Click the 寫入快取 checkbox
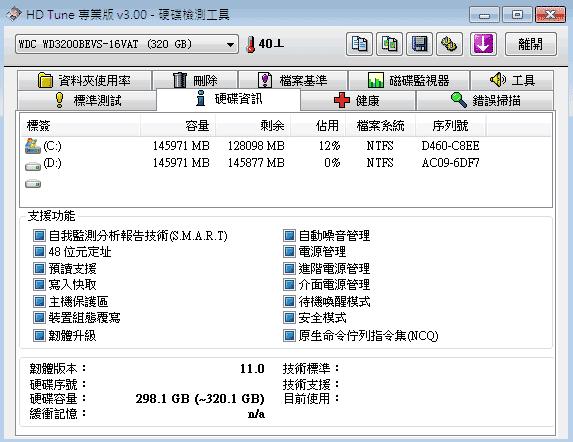This screenshot has width=573, height=442. [39, 285]
